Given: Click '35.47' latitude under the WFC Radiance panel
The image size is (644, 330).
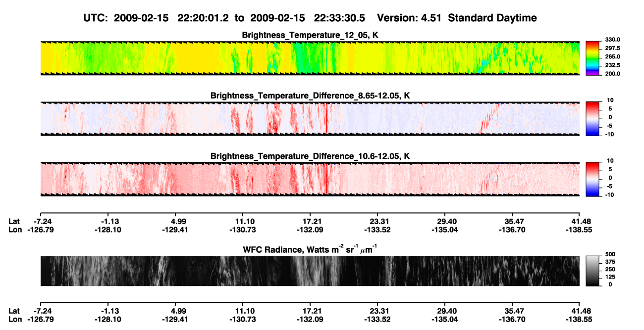Looking at the screenshot, I should tap(512, 311).
